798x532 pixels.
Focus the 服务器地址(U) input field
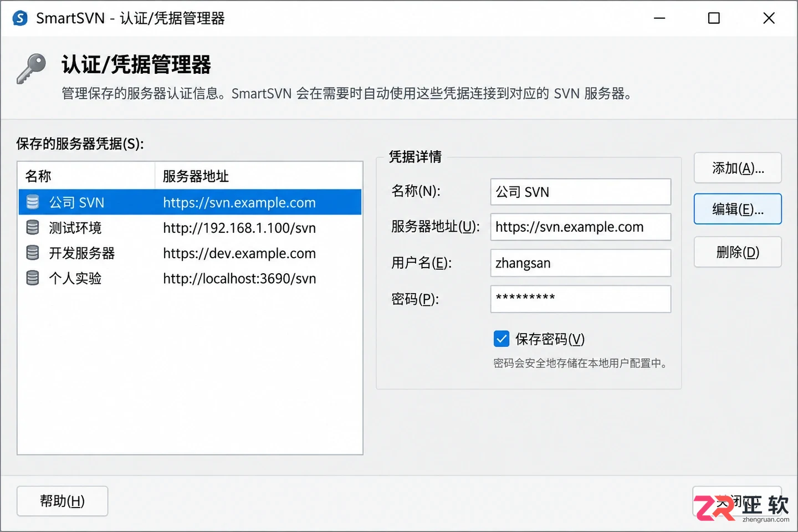(x=581, y=227)
